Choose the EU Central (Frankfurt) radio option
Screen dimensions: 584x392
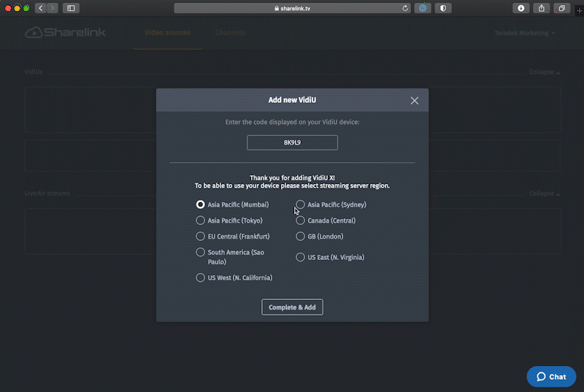tap(201, 237)
